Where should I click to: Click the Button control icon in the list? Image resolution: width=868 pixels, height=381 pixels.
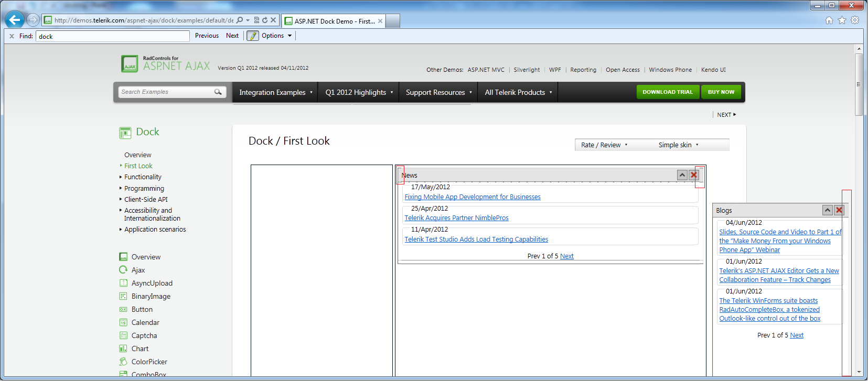tap(123, 309)
